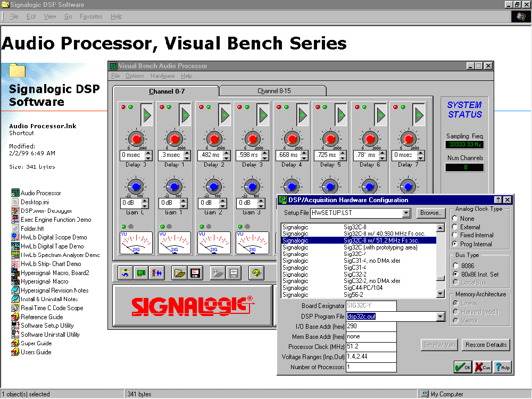532x399 pixels.
Task: Click down arrow on Delay 1 spinner
Action: coord(187,158)
